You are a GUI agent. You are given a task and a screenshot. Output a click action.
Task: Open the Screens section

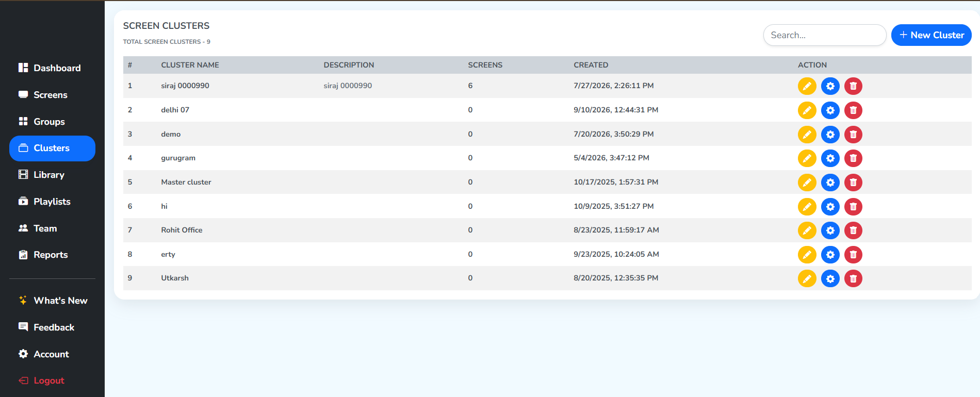pyautogui.click(x=52, y=95)
